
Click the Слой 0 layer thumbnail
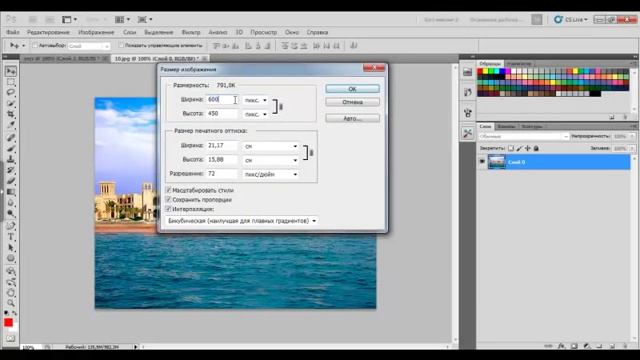(x=497, y=162)
